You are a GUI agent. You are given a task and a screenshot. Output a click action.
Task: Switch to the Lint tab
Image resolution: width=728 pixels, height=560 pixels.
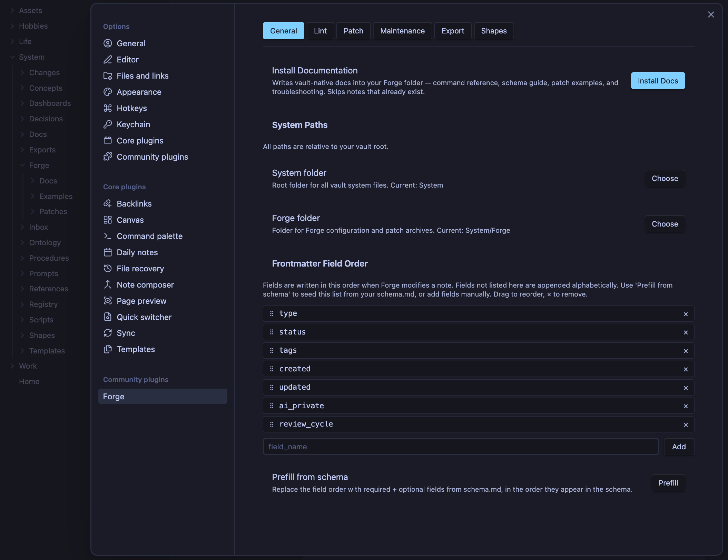click(320, 31)
